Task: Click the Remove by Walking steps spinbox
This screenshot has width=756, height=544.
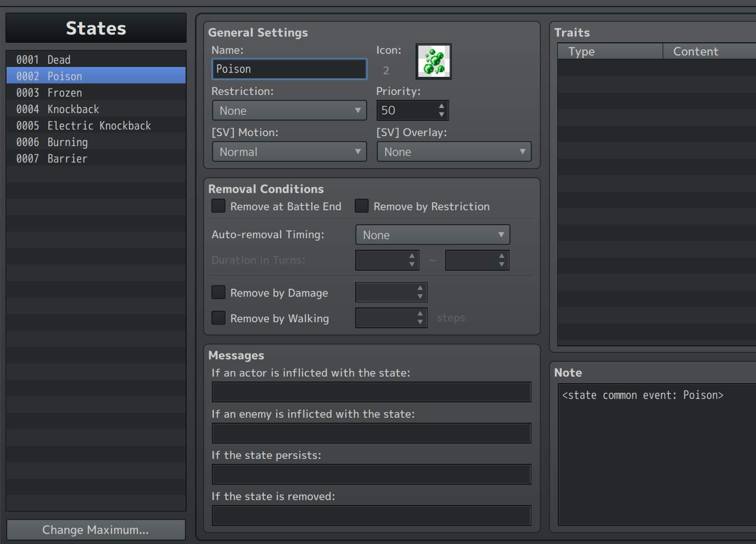Action: [x=391, y=318]
